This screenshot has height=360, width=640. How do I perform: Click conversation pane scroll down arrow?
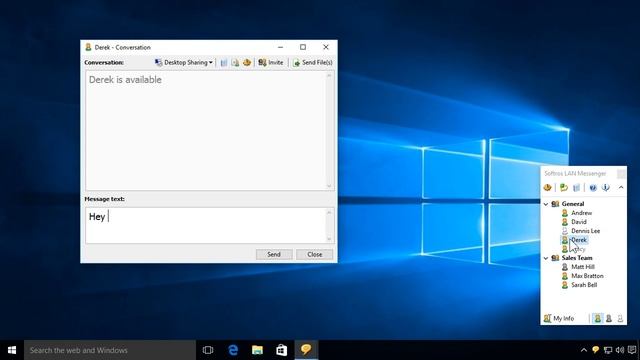(329, 186)
